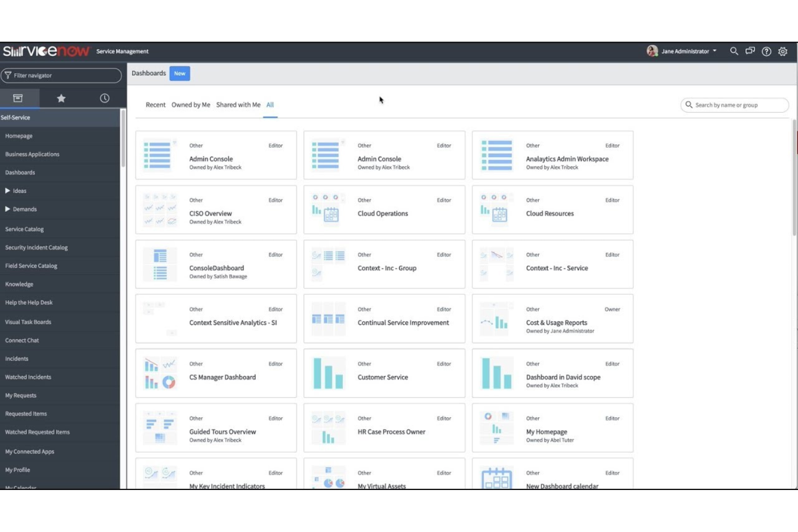Image resolution: width=798 pixels, height=532 pixels.
Task: Switch to the Owned by Me tab
Action: click(x=190, y=105)
